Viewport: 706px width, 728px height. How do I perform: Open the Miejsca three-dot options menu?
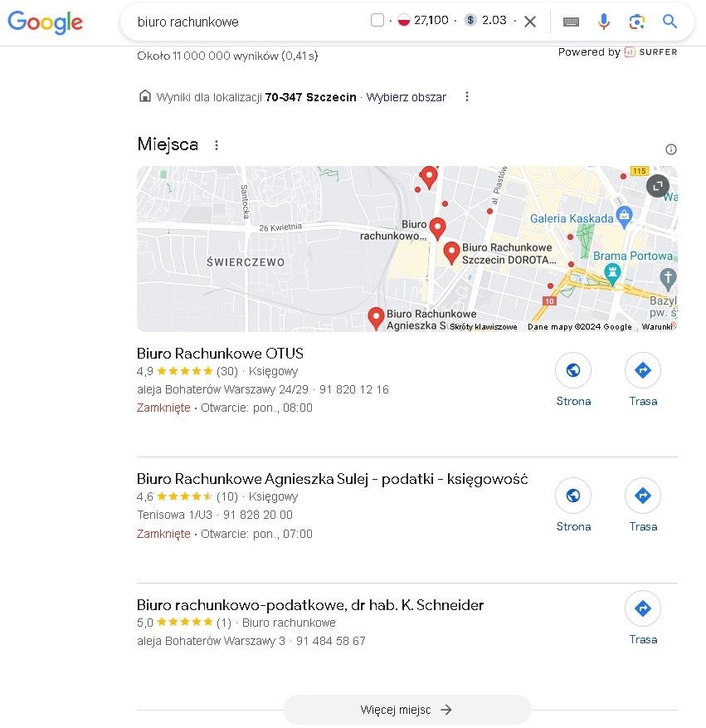pos(217,145)
